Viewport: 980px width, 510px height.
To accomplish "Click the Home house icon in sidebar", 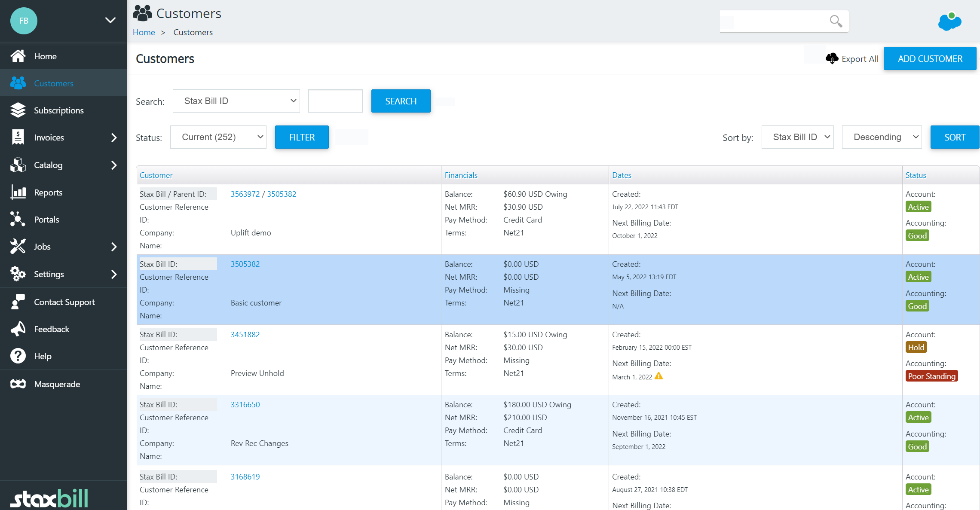I will [x=18, y=56].
